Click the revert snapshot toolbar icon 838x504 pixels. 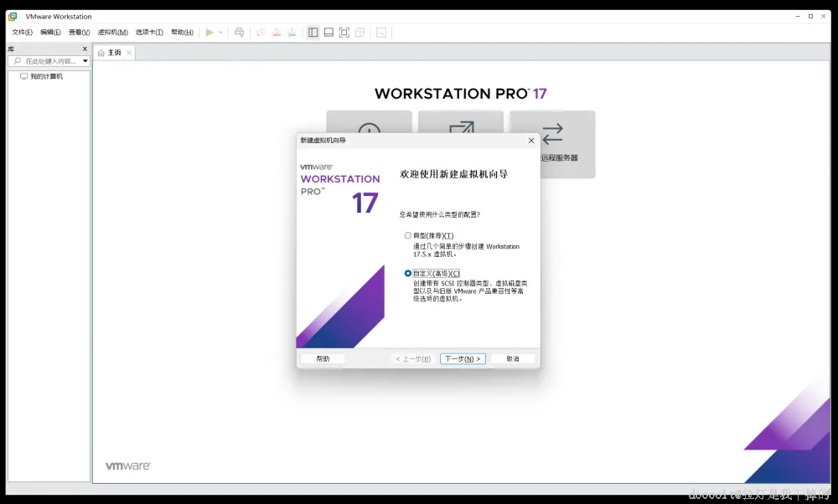277,33
